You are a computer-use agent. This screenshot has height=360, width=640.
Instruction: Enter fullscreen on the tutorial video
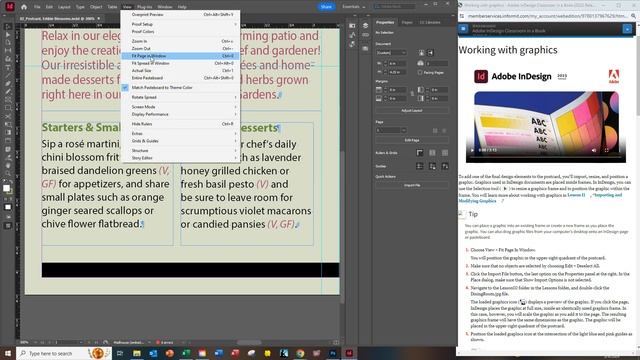[607, 150]
